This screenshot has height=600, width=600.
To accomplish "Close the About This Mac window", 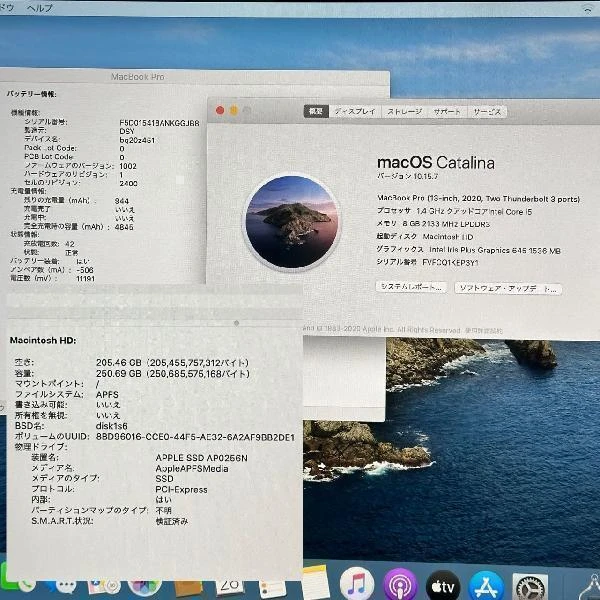I will [220, 110].
